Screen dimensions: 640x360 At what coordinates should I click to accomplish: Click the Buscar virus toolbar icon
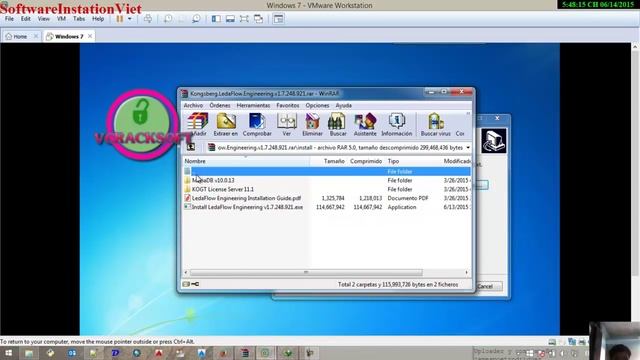436,122
